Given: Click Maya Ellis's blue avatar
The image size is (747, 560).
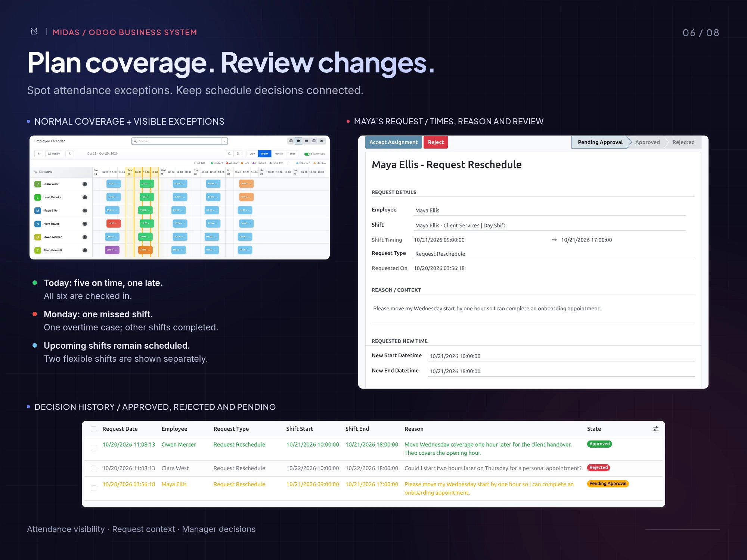Looking at the screenshot, I should (38, 211).
